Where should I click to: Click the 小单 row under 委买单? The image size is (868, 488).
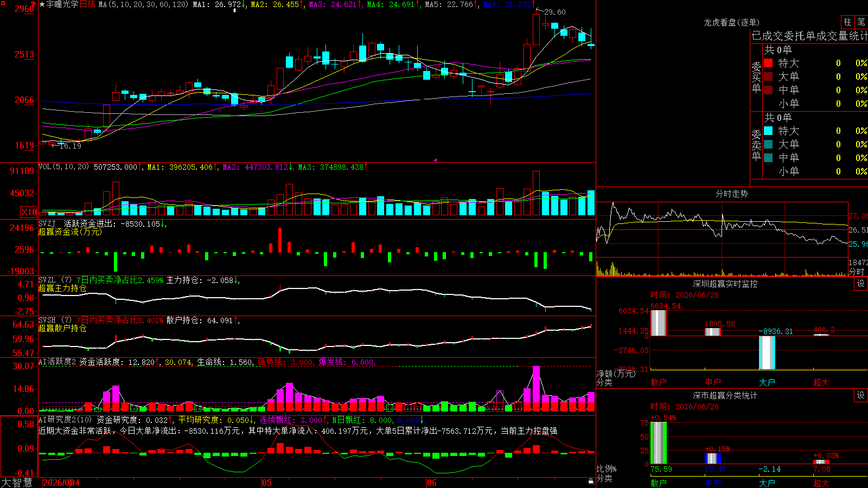click(815, 104)
